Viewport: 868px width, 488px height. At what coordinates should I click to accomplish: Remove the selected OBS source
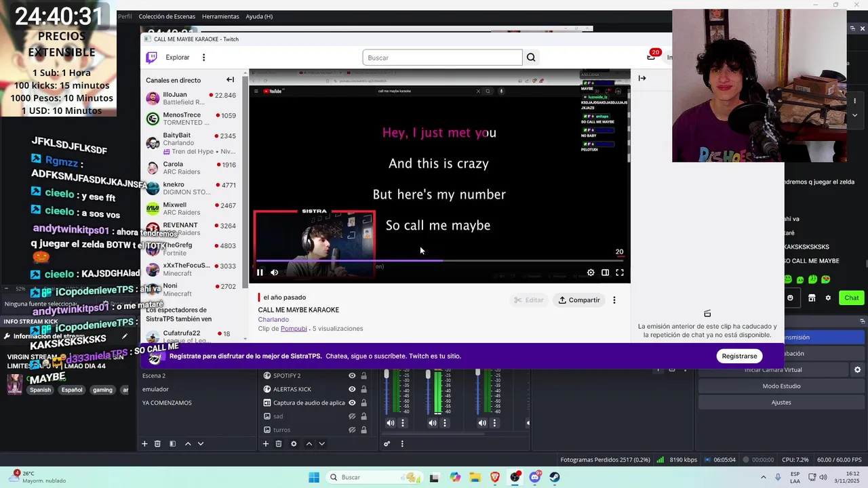(279, 444)
